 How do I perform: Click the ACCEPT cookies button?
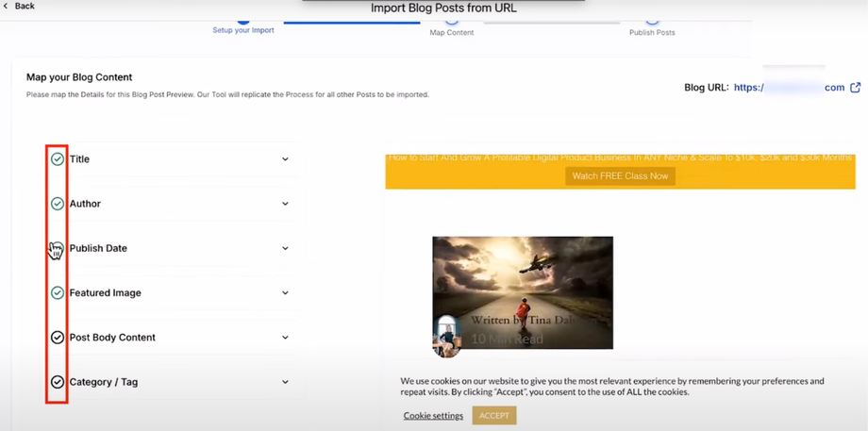pos(493,416)
